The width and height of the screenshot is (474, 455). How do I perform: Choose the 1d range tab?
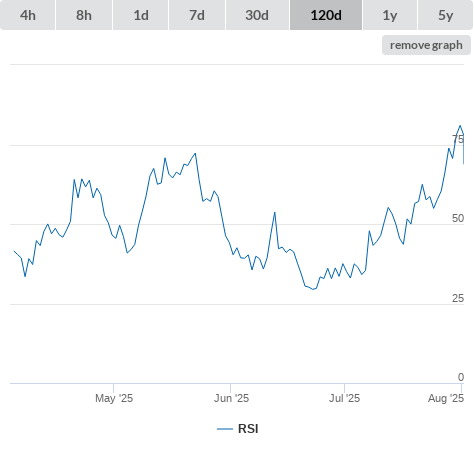tap(141, 15)
